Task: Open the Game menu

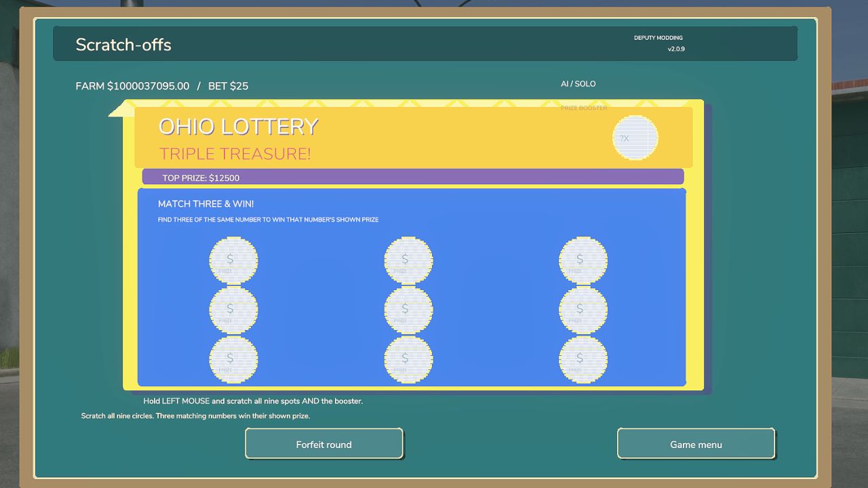Action: 696,444
